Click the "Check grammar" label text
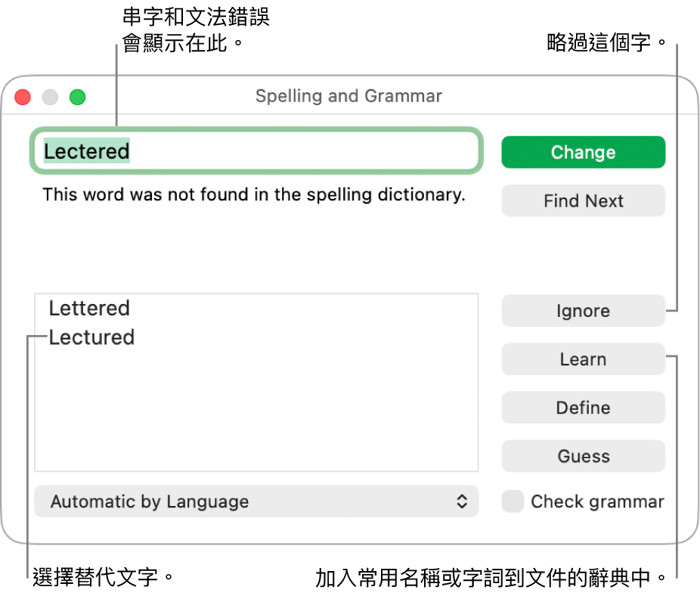 click(597, 501)
